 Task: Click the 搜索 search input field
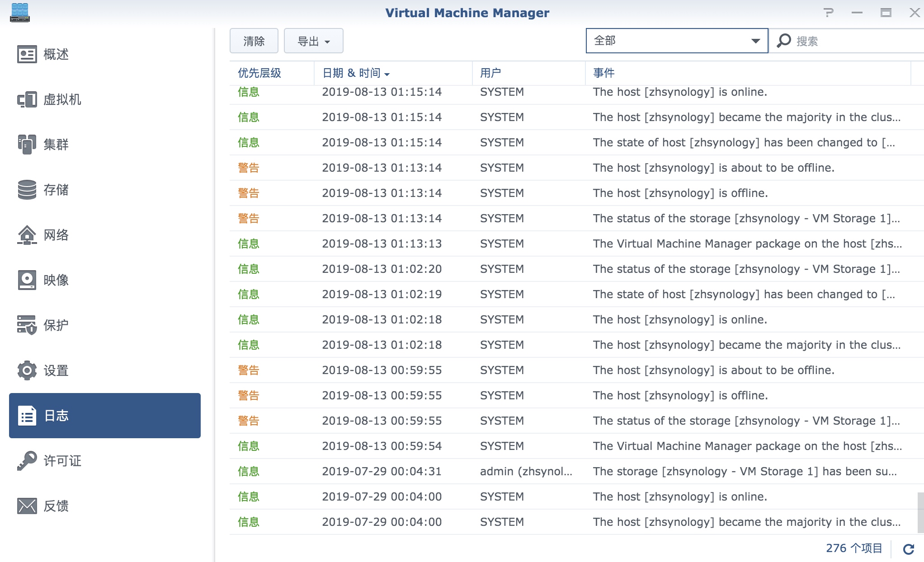point(859,41)
